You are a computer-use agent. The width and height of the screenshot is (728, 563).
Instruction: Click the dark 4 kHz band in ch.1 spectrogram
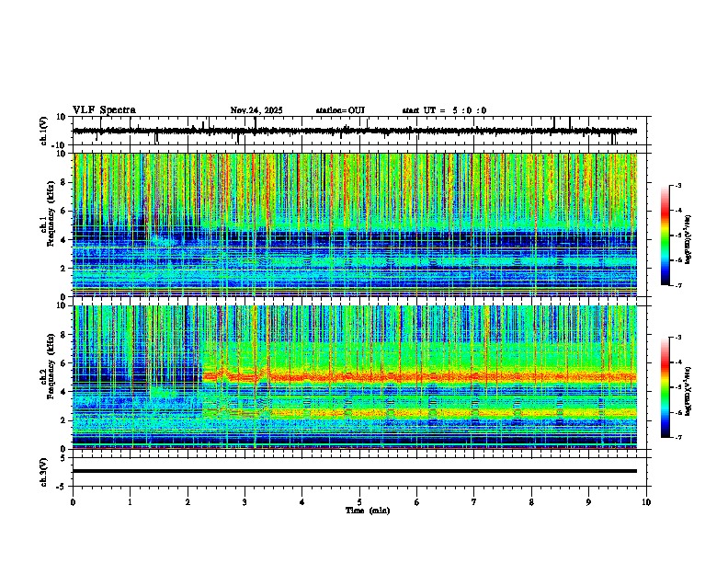coord(355,240)
